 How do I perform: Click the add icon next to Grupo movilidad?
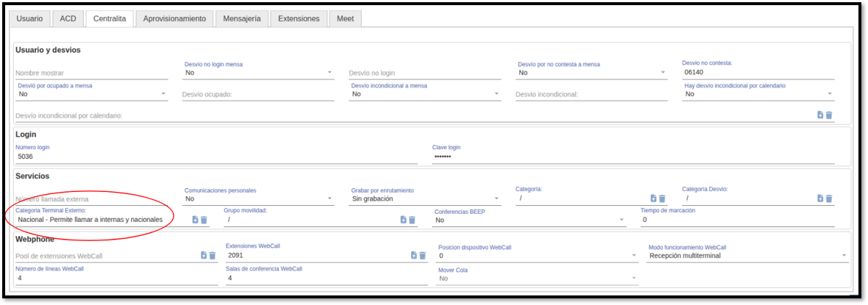click(403, 220)
